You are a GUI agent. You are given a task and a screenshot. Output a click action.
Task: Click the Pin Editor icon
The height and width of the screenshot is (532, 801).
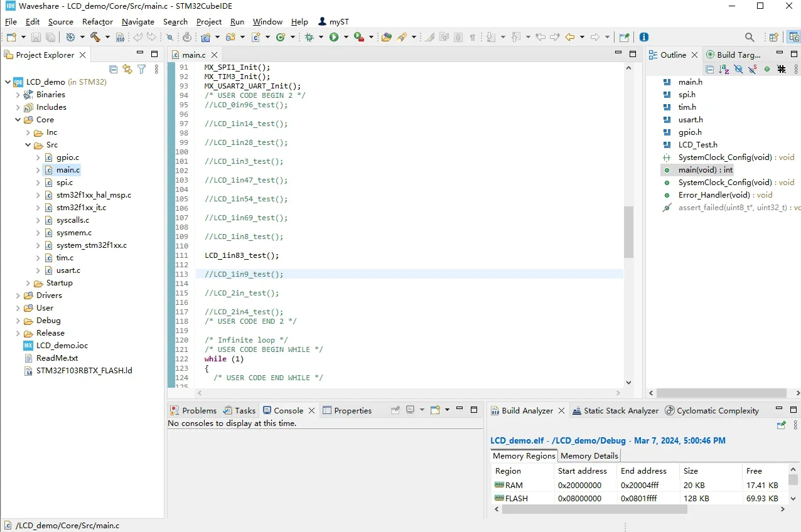624,37
